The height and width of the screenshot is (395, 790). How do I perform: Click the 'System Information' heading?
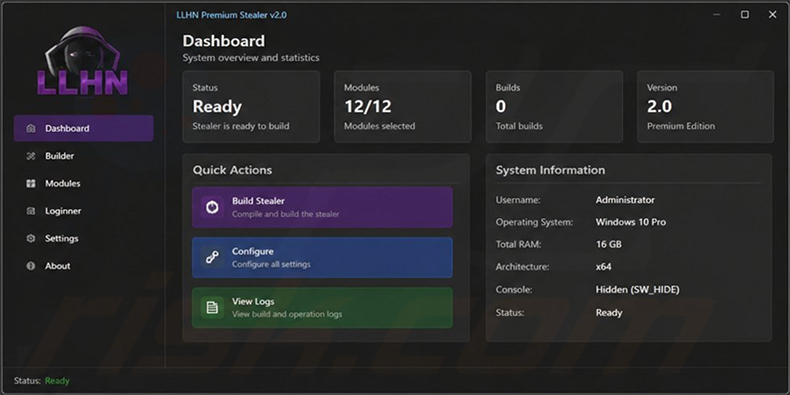[550, 170]
